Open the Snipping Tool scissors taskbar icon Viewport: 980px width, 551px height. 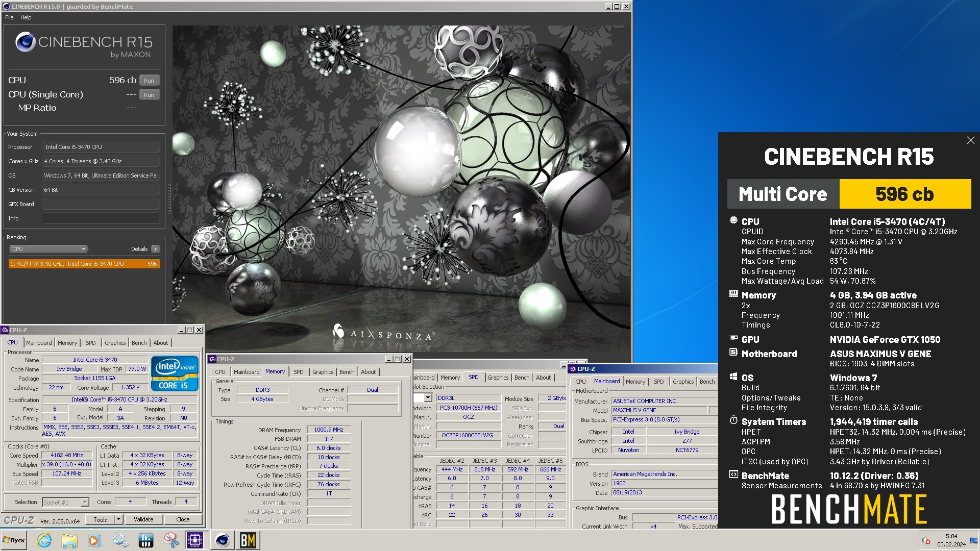pos(171,540)
